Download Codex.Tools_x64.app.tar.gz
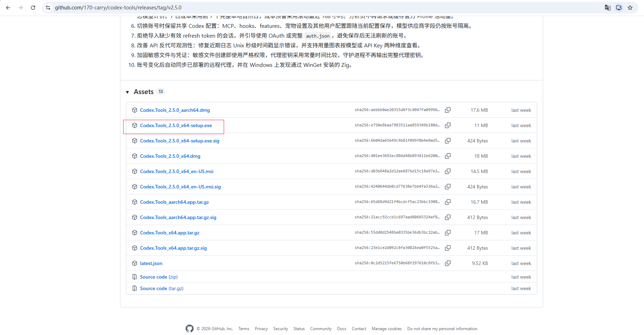This screenshot has width=644, height=335. point(169,233)
